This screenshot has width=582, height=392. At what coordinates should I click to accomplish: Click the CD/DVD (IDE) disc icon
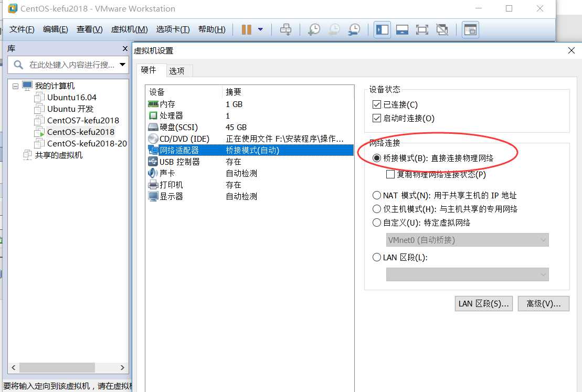[x=153, y=139]
